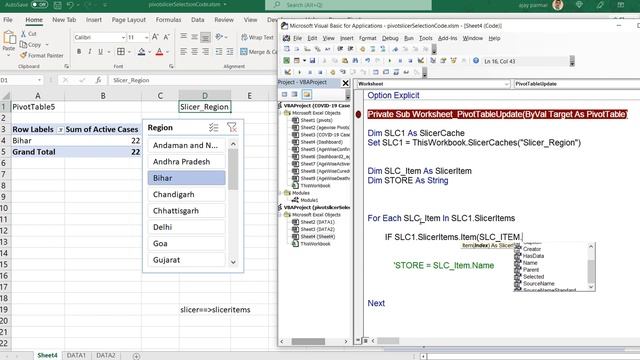Open the VBA Run menu
The width and height of the screenshot is (640, 360).
coord(409,38)
